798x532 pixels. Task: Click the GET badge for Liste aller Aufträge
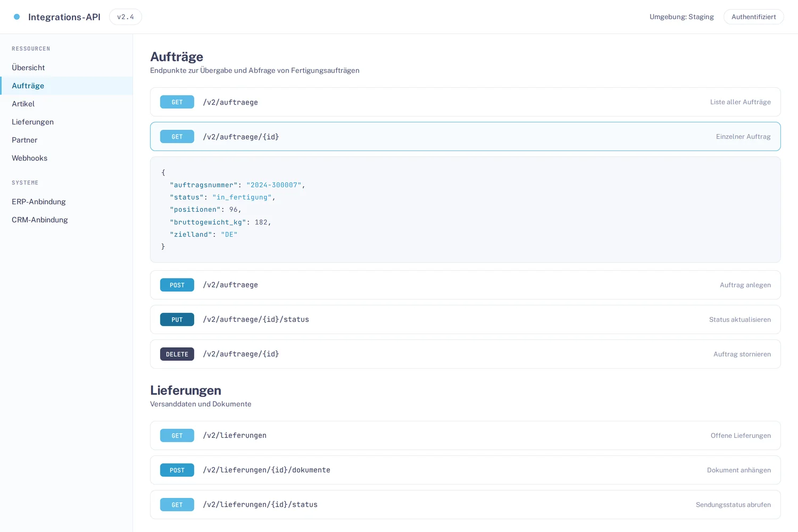(177, 102)
